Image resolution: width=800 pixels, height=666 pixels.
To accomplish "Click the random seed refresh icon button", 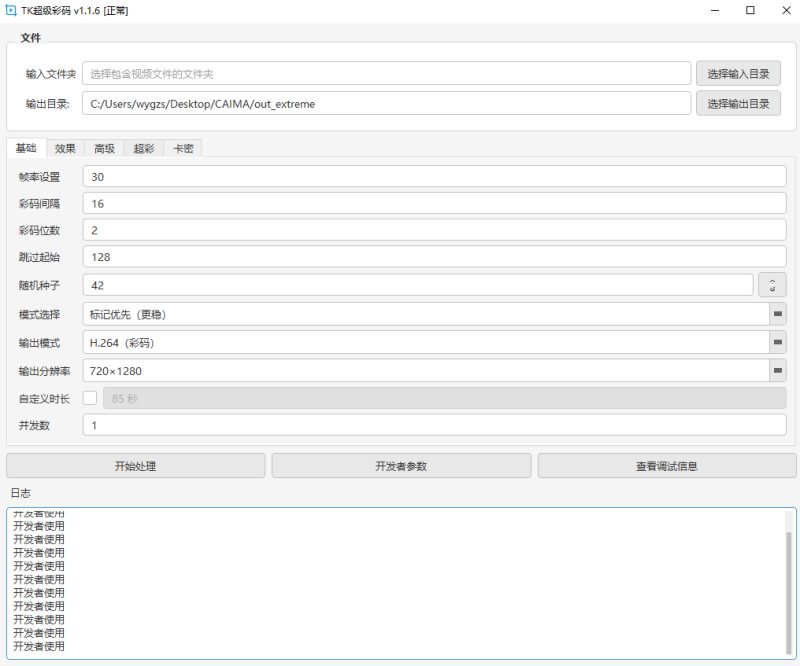I will [x=772, y=285].
